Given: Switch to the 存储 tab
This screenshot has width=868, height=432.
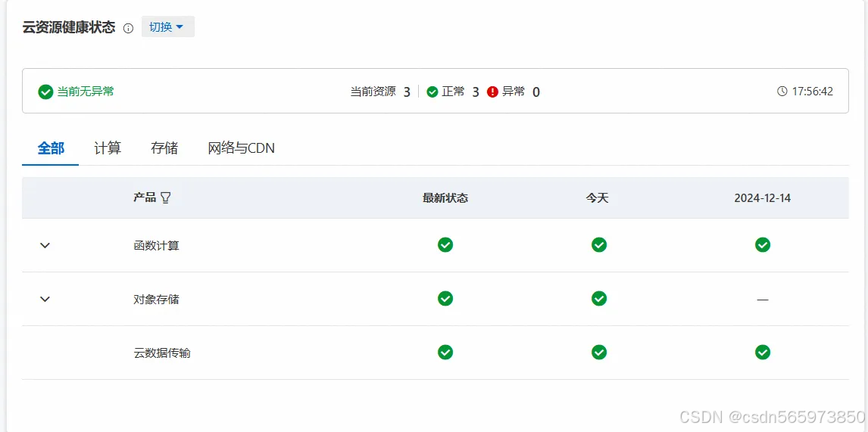Looking at the screenshot, I should pyautogui.click(x=164, y=148).
